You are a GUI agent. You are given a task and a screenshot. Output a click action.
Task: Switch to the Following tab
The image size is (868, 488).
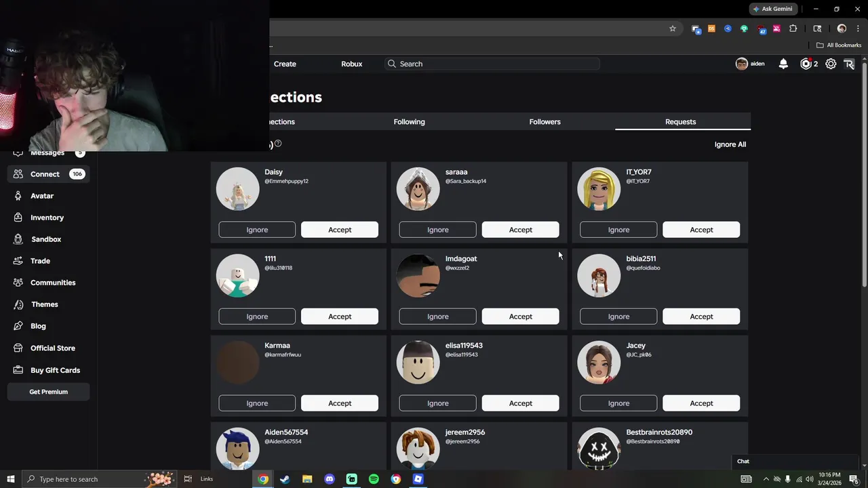(409, 122)
